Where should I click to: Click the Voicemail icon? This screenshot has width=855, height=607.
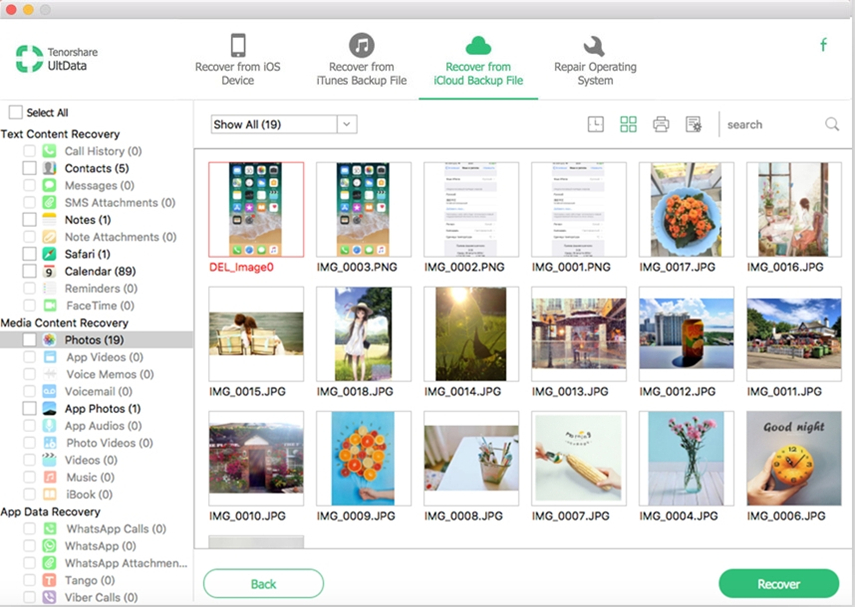pyautogui.click(x=50, y=391)
